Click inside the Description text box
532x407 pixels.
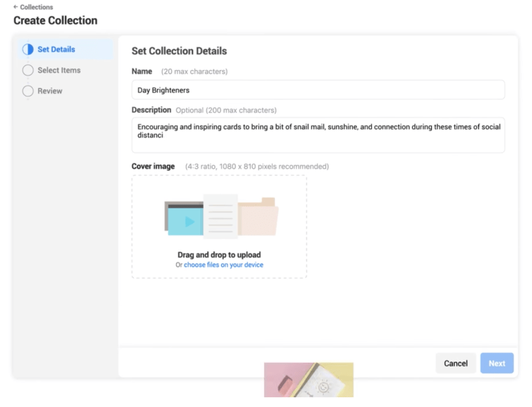click(318, 134)
